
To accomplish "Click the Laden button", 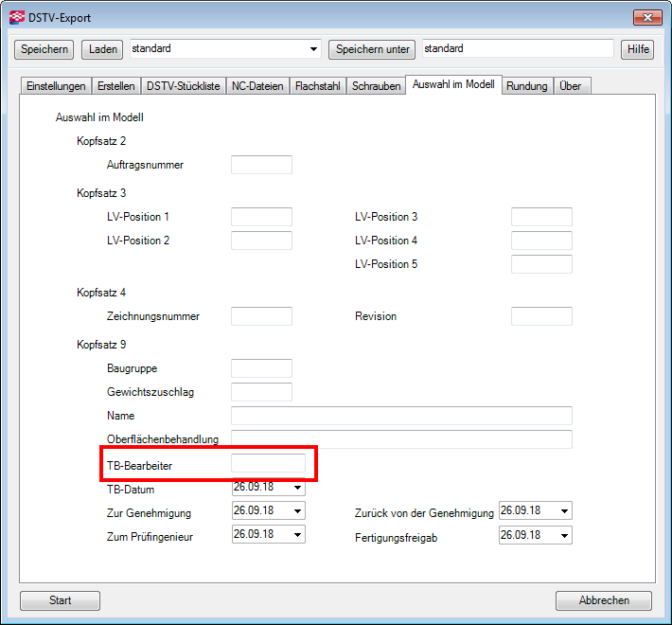I will (x=102, y=49).
